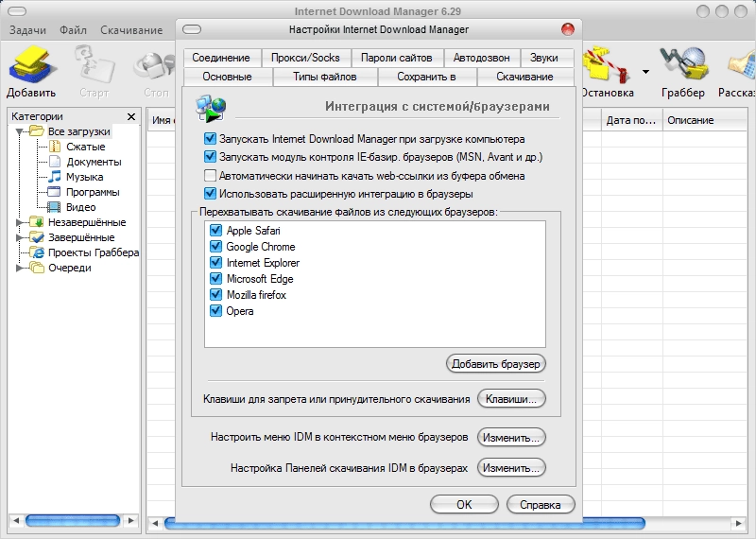Click the Клавиши... button
The width and height of the screenshot is (756, 539).
coord(511,399)
